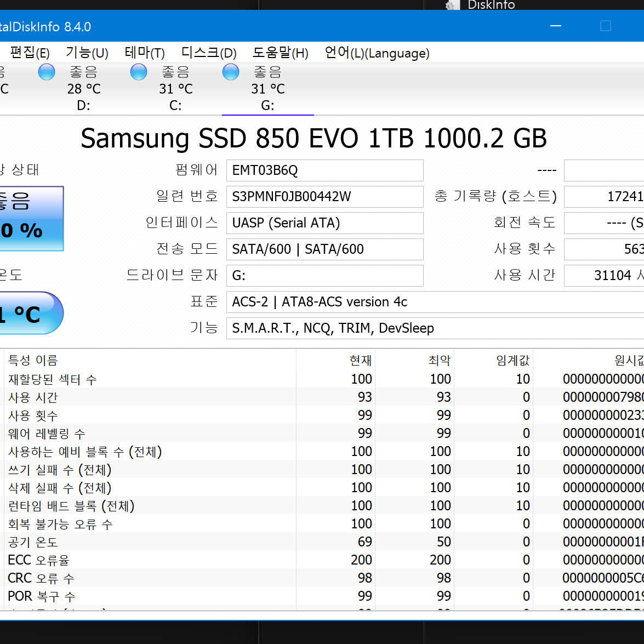644x644 pixels.
Task: Click the 사용 시간 value field showing 31104
Action: click(604, 276)
